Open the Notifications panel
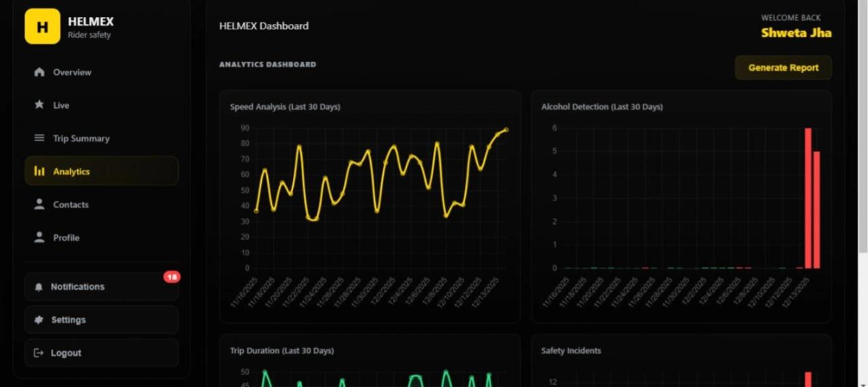The height and width of the screenshot is (387, 868). pos(102,287)
